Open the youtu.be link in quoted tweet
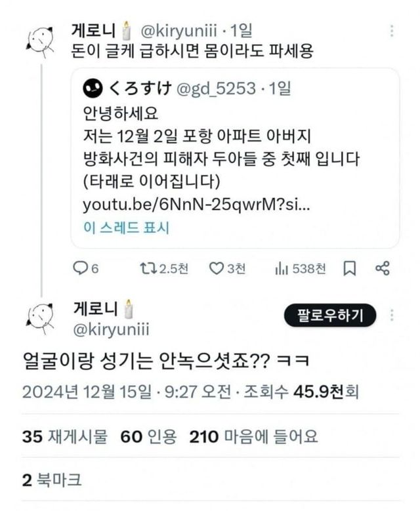Viewport: 420px width, 511px height. pyautogui.click(x=196, y=204)
